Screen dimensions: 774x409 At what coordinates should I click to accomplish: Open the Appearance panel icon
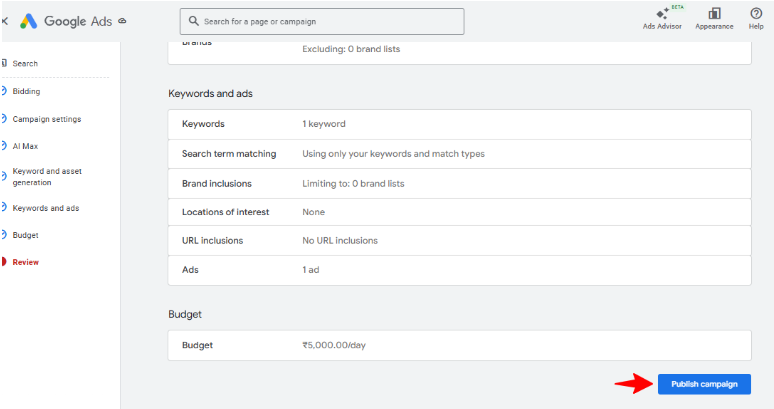click(714, 13)
